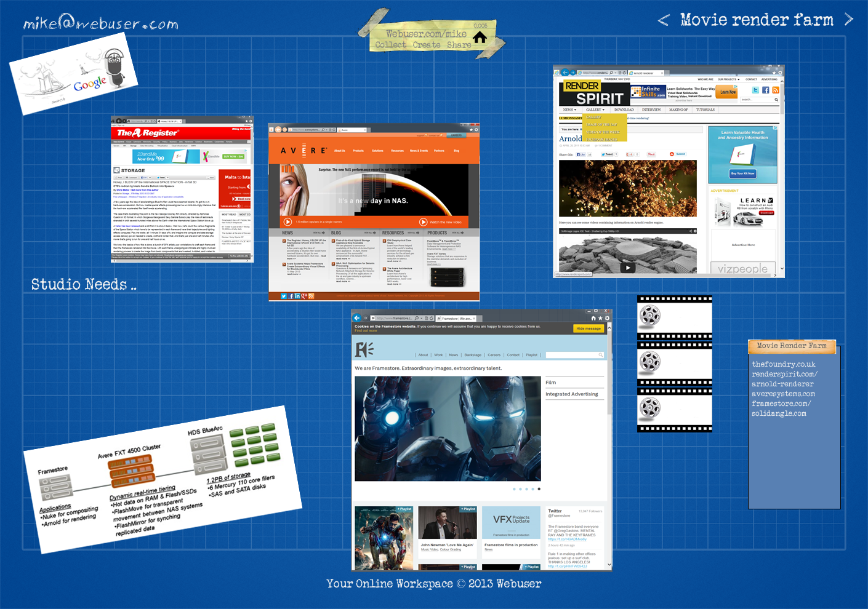The height and width of the screenshot is (609, 868).
Task: Open the Render Spirit NEWS dropdown
Action: (x=569, y=109)
